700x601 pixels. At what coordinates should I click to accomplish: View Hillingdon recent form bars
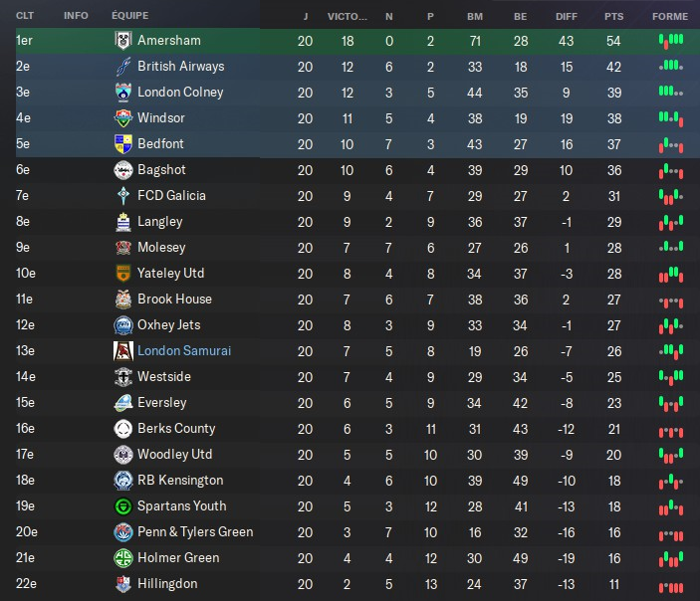point(670,584)
